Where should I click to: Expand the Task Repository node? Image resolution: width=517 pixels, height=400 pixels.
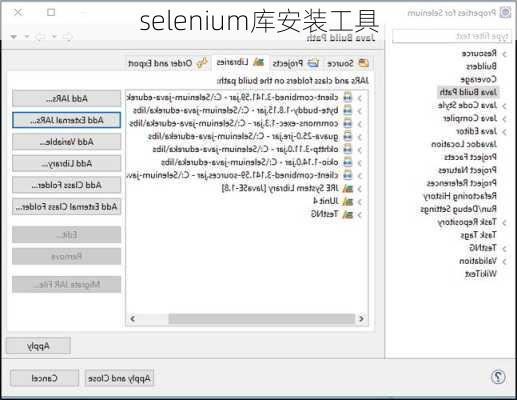[x=504, y=223]
